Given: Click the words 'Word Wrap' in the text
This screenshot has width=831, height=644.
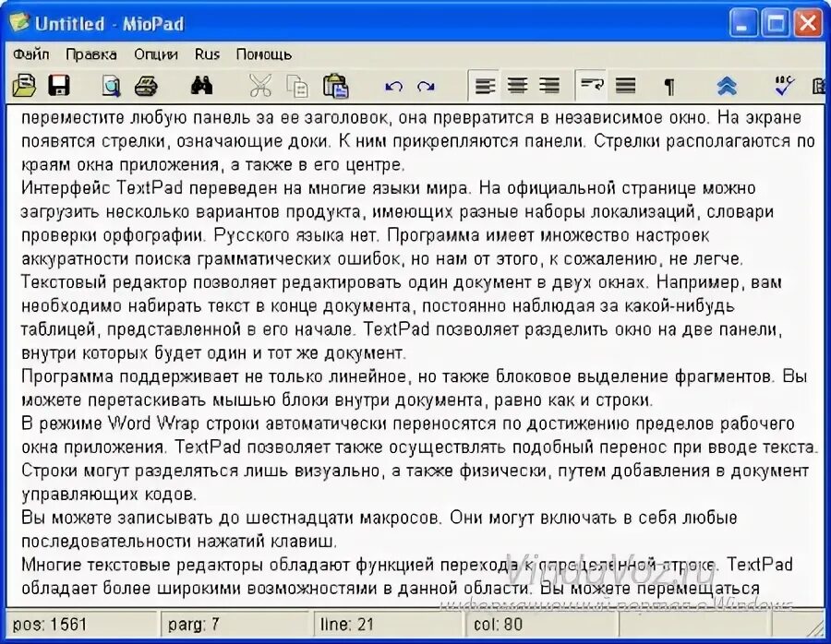Looking at the screenshot, I should (153, 423).
